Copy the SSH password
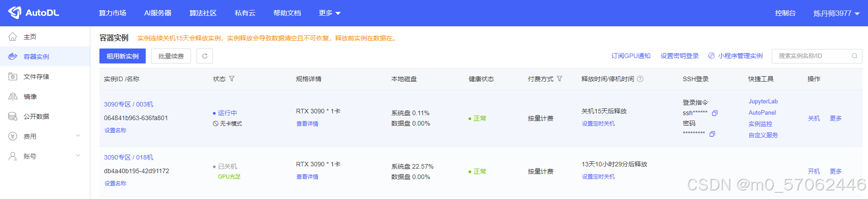 click(712, 134)
